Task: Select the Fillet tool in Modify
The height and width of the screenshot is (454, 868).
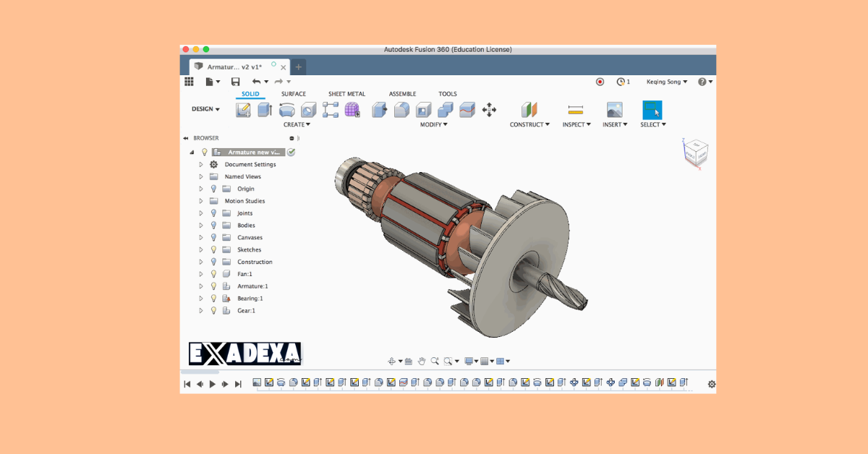Action: coord(400,110)
